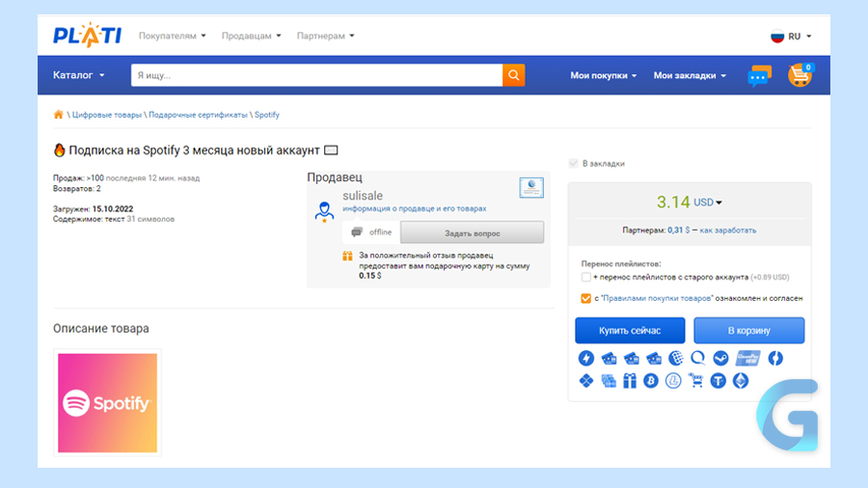Image resolution: width=868 pixels, height=488 pixels.
Task: Click the '31 символов' content text
Action: 150,219
